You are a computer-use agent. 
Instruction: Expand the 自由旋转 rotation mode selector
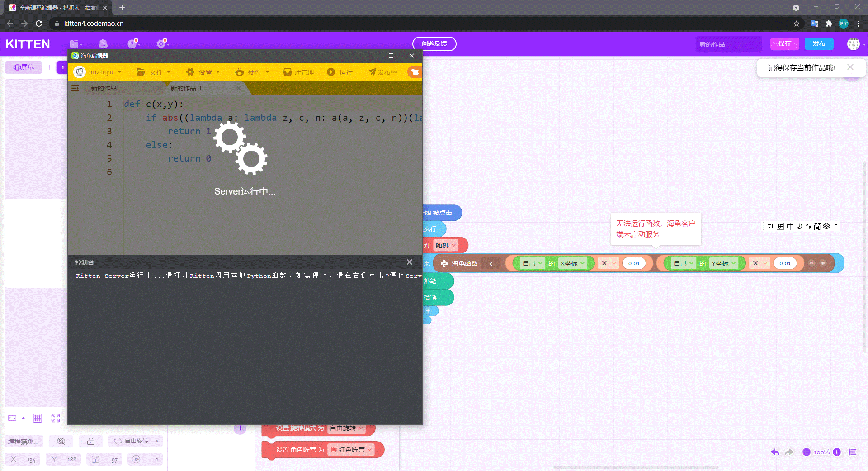(136, 441)
